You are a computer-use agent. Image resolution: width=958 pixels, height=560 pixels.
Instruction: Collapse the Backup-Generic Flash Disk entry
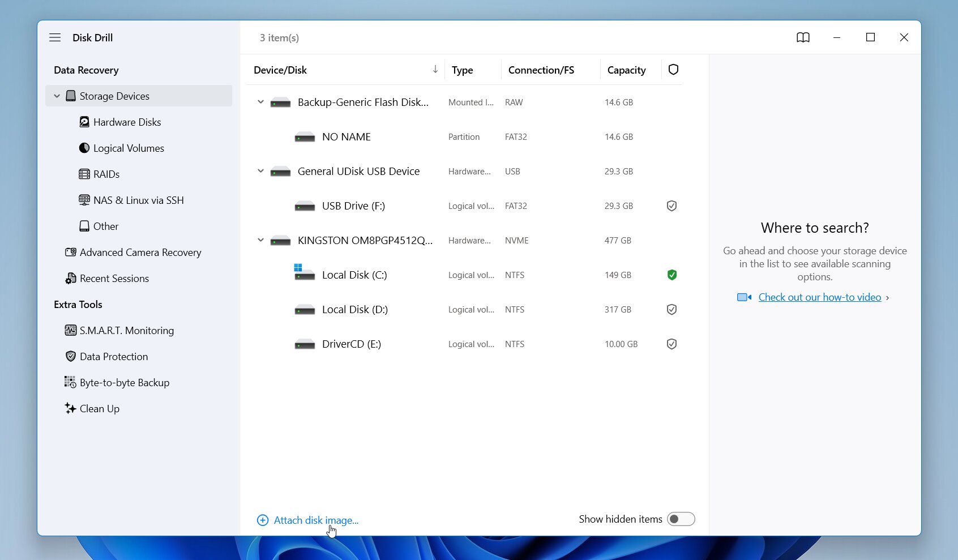click(260, 102)
